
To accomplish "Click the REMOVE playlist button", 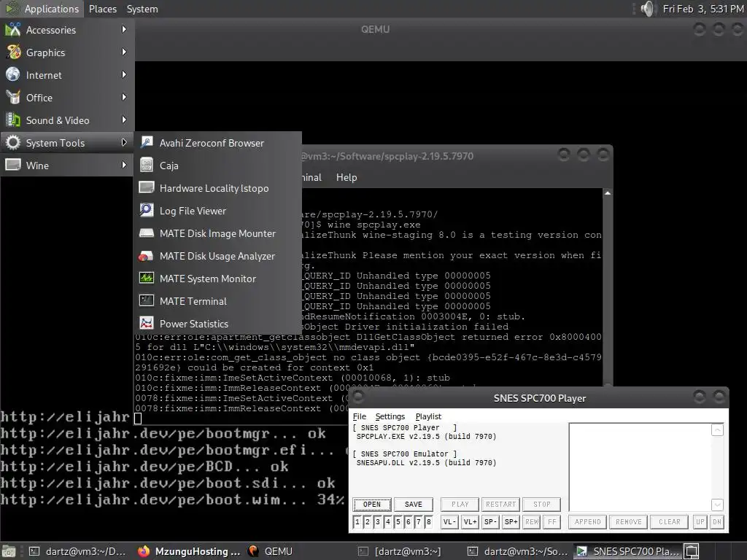I will 628,522.
